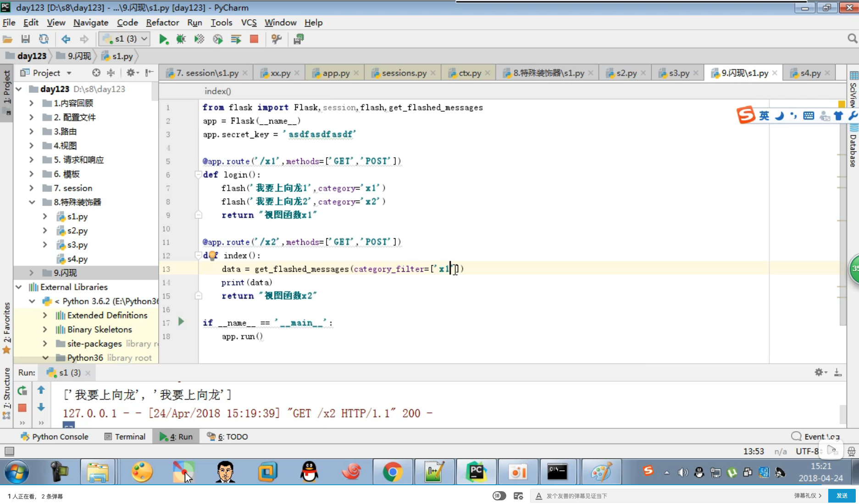Open the Windows Start menu
This screenshot has height=504, width=859.
click(x=17, y=472)
